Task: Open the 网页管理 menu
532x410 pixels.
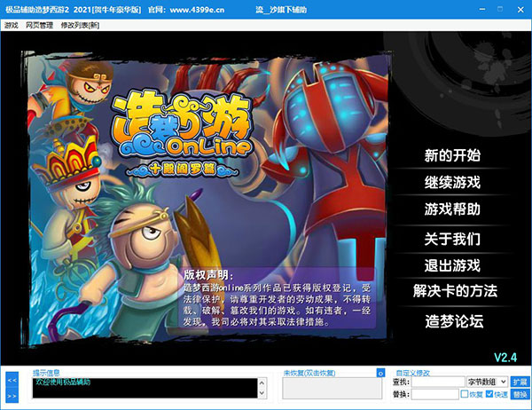Action: coord(40,25)
